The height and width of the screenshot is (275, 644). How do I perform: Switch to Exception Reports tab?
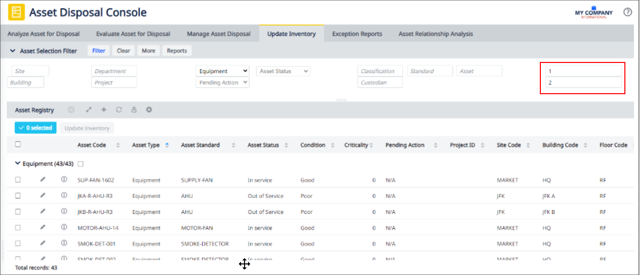[x=357, y=34]
